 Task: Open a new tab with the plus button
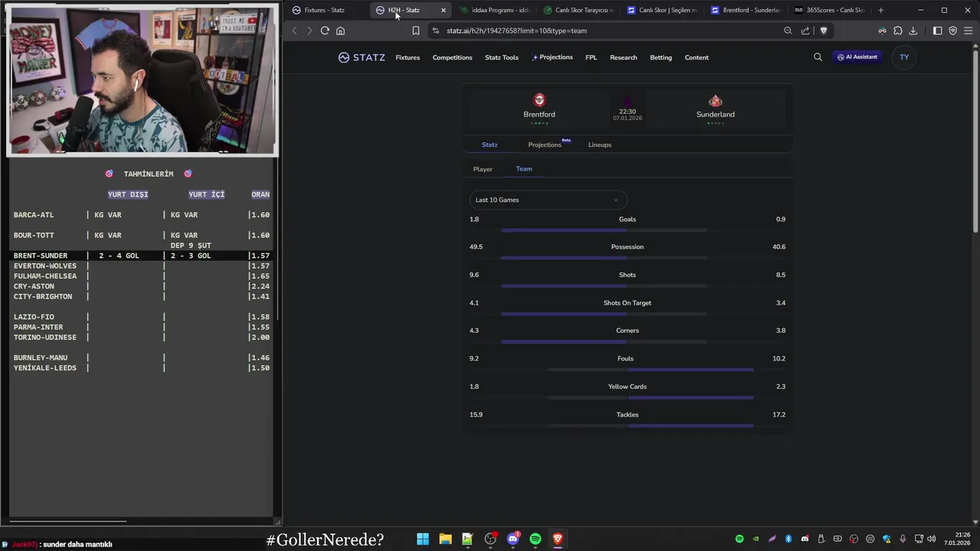880,10
